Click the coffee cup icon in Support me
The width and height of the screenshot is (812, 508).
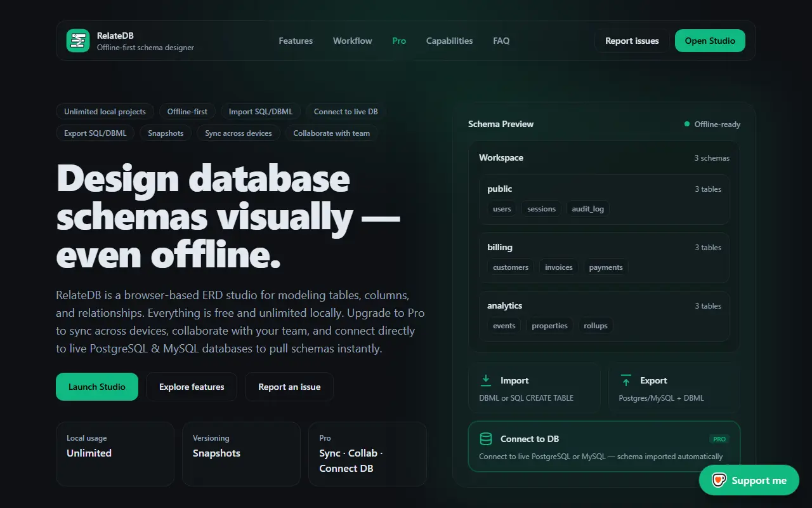(719, 480)
